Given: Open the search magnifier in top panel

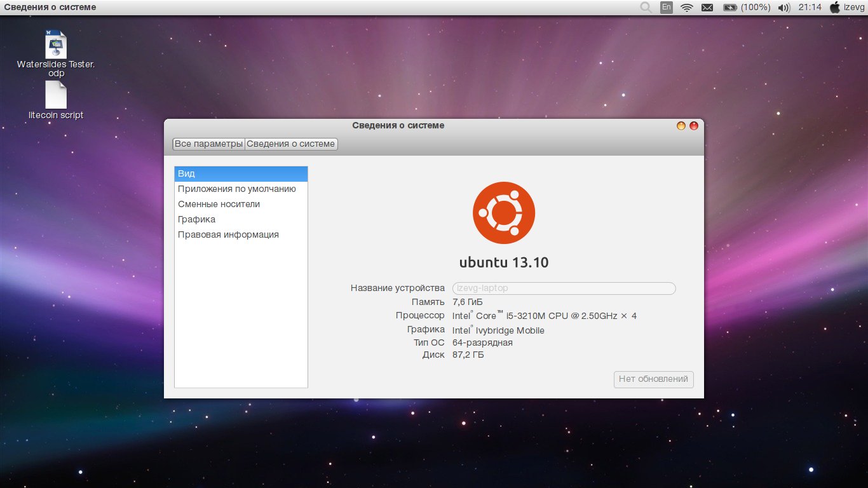Looking at the screenshot, I should point(646,8).
